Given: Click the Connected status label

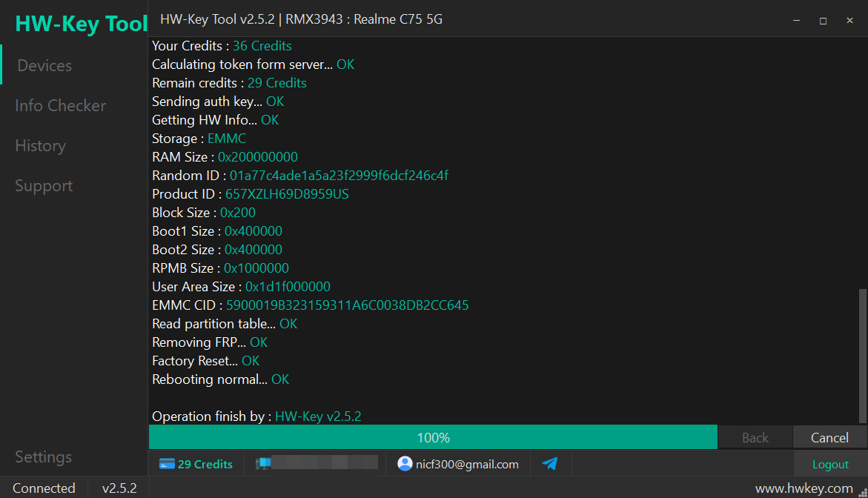Looking at the screenshot, I should pyautogui.click(x=44, y=488).
